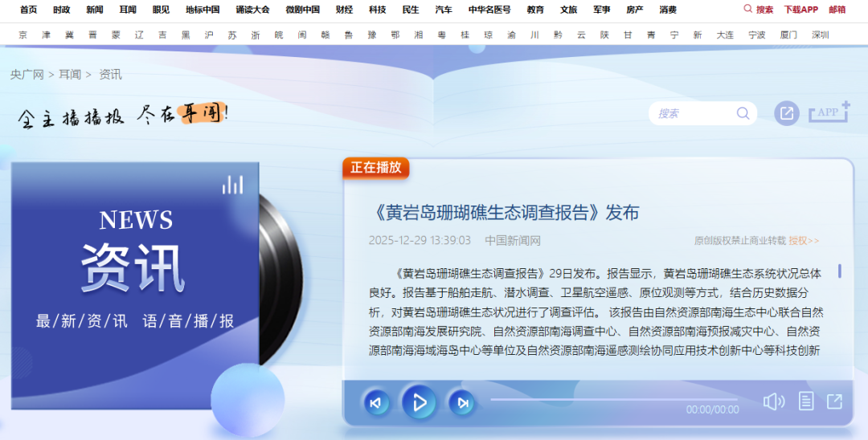The height and width of the screenshot is (440, 868).
Task: Seek along the audio progress bar
Action: tap(613, 399)
